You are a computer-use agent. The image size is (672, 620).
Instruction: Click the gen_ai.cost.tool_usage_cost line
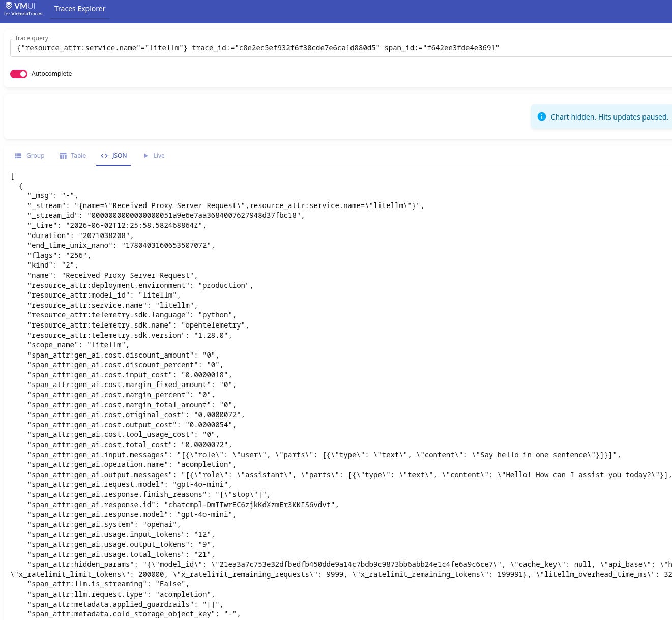coord(123,434)
